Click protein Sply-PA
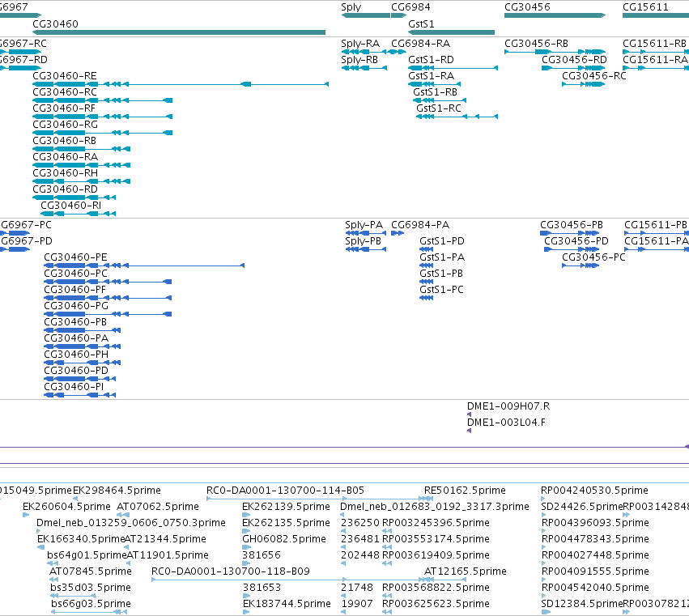This screenshot has height=616, width=689. tap(364, 225)
